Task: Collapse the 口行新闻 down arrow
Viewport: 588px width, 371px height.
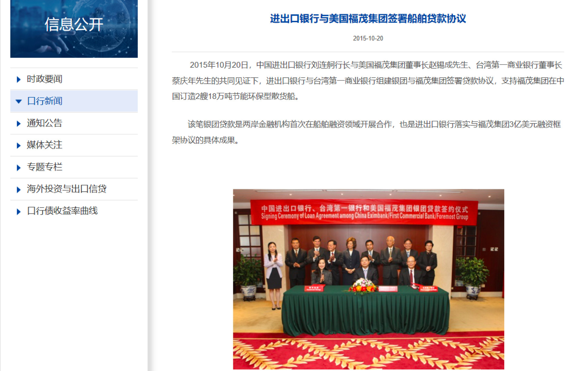Action: pyautogui.click(x=18, y=101)
